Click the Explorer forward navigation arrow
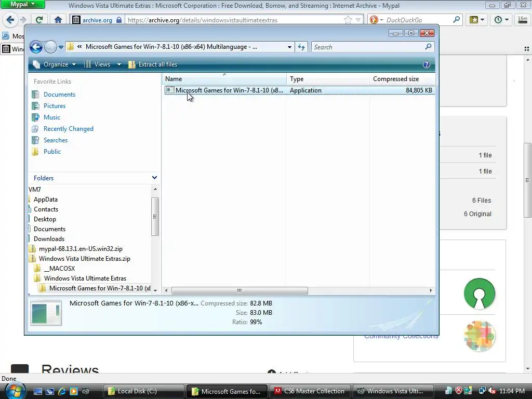 pyautogui.click(x=50, y=47)
